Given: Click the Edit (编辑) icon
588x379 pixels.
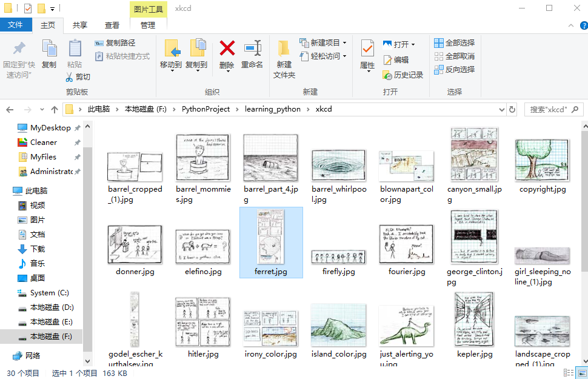Looking at the screenshot, I should coord(387,59).
